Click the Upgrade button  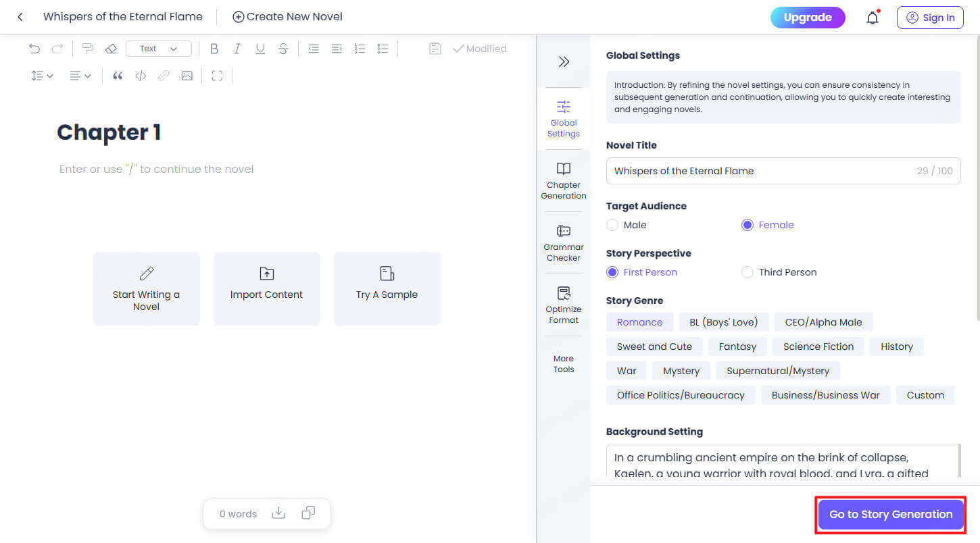pos(808,18)
